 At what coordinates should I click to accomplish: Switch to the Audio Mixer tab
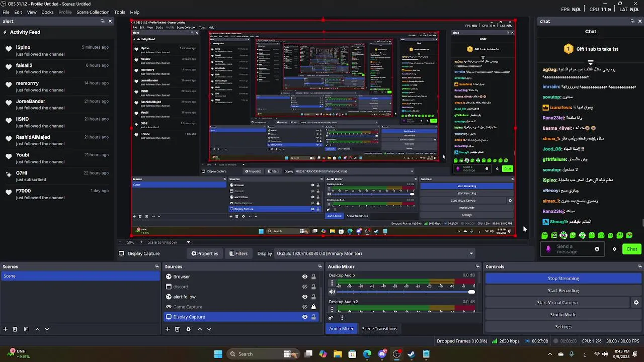[341, 329]
